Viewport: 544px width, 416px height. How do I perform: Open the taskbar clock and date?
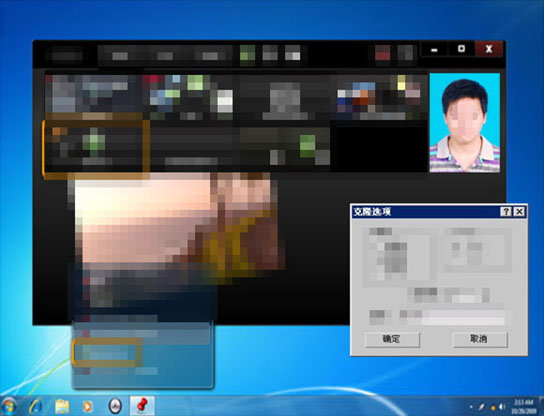click(524, 406)
